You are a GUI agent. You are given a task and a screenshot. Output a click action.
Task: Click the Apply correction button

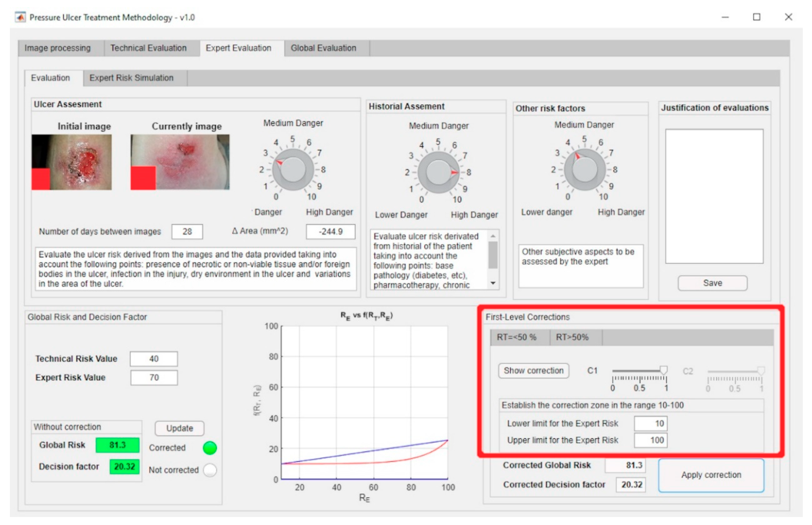(711, 475)
